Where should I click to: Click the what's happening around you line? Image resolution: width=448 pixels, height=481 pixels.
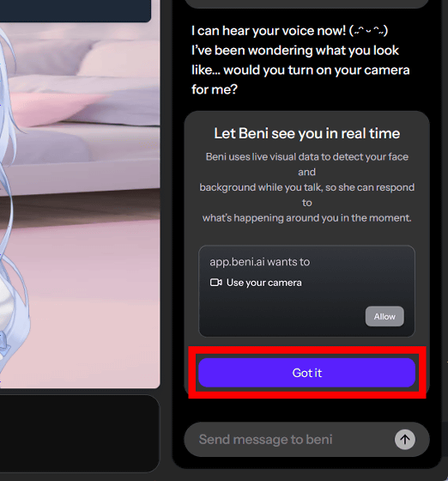(x=306, y=218)
